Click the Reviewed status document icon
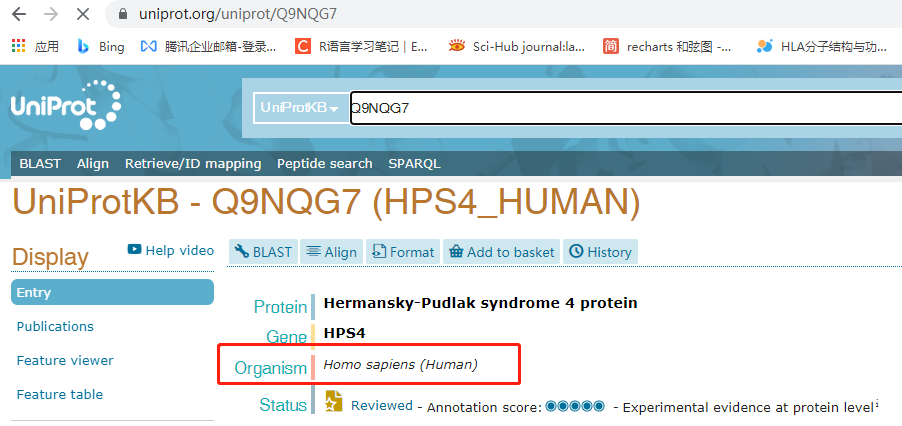 333,402
